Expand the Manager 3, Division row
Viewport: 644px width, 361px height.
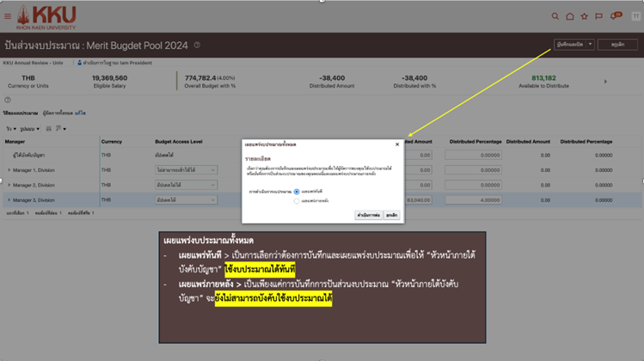tap(9, 199)
